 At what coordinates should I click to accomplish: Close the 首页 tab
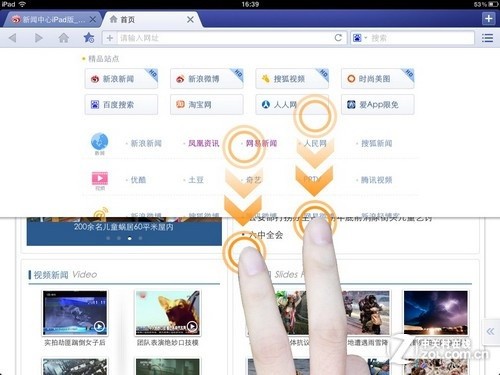pos(190,20)
